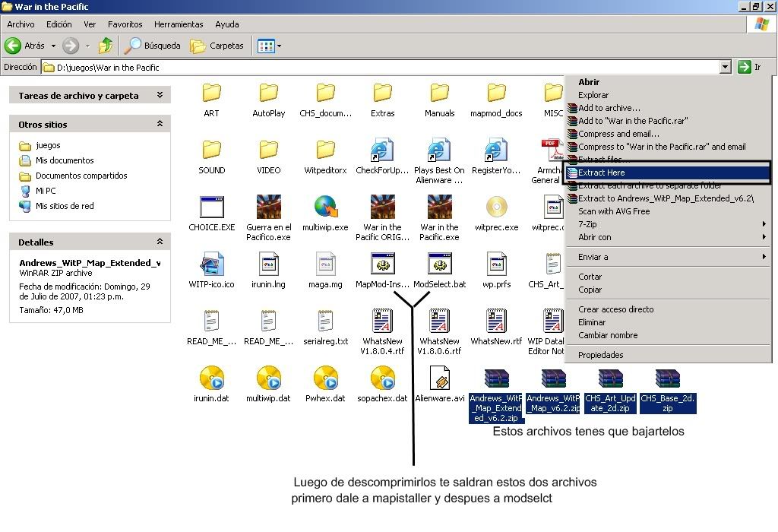Choose Eliminar in context menu

[669, 322]
